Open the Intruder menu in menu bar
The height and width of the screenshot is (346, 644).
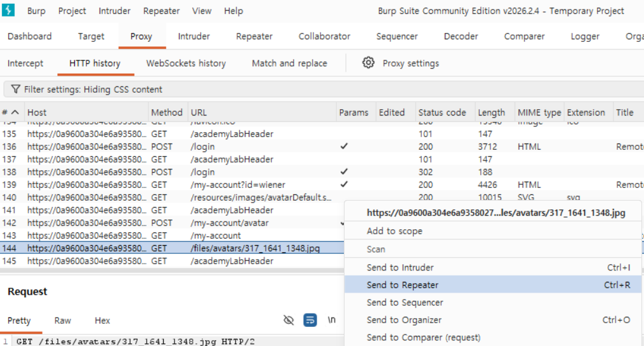[x=114, y=11]
